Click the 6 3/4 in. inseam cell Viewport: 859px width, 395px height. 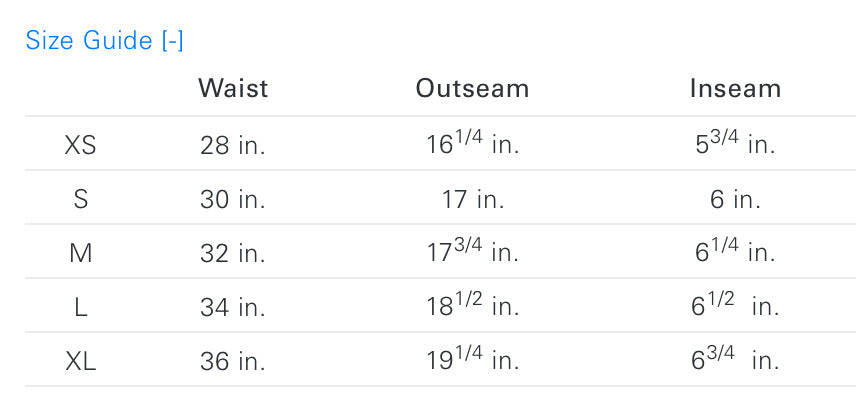tap(735, 359)
